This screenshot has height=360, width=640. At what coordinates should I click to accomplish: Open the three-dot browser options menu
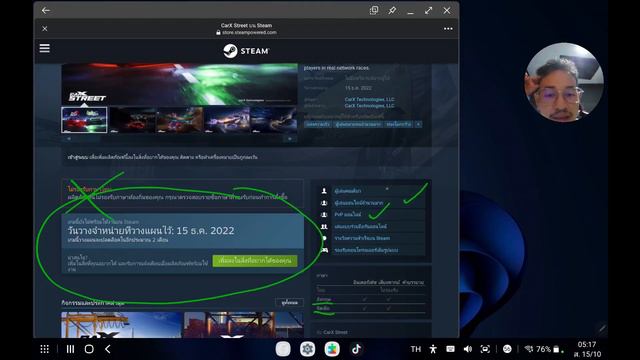point(448,29)
